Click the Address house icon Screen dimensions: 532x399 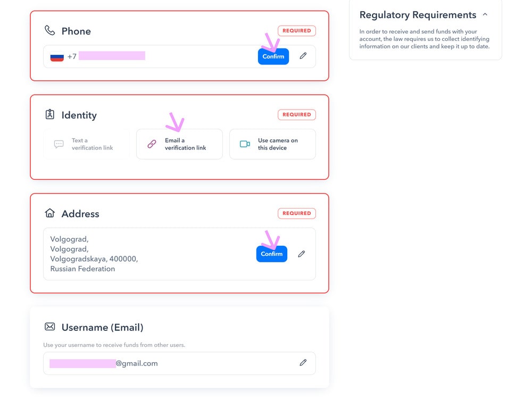pos(50,213)
